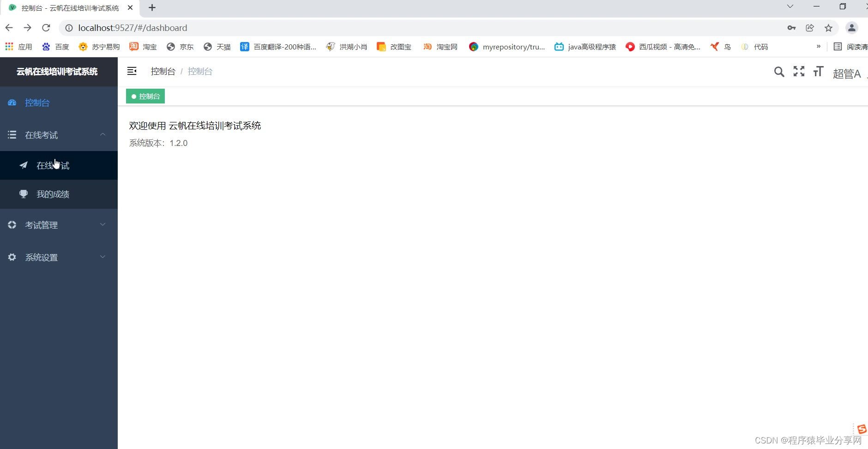Share this page icon

pyautogui.click(x=810, y=28)
